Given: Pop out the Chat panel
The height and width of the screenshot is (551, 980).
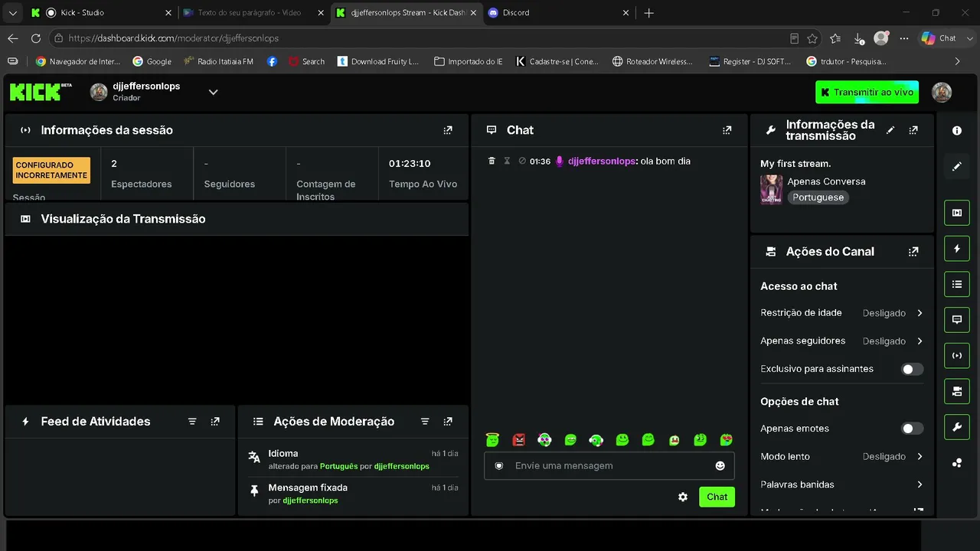Looking at the screenshot, I should (x=727, y=130).
